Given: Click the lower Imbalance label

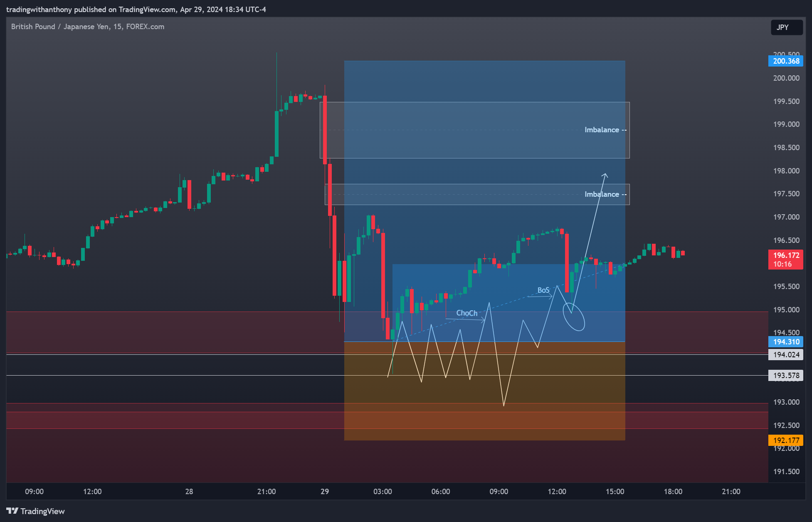Looking at the screenshot, I should [x=602, y=194].
